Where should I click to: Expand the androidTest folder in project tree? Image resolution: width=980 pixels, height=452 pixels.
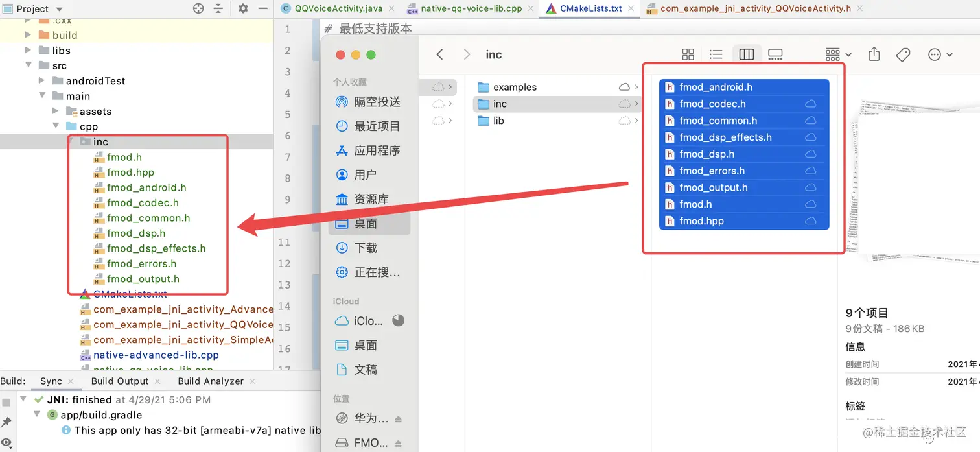(41, 80)
